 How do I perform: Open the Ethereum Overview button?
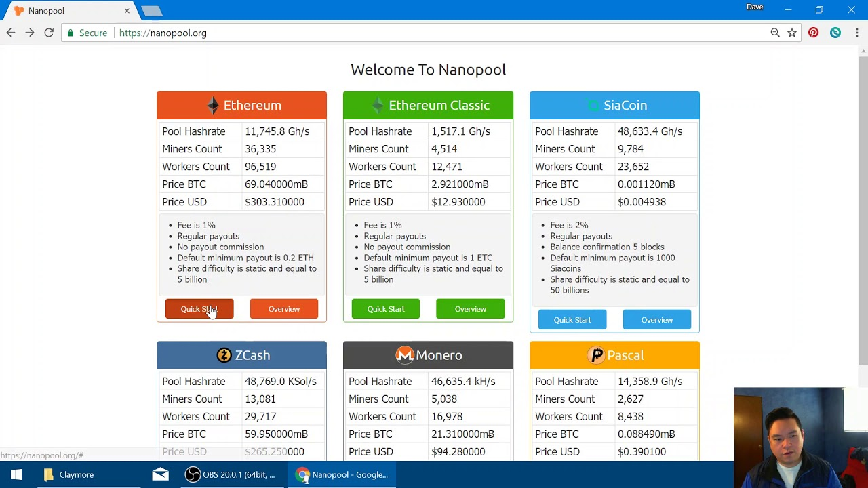tap(283, 309)
